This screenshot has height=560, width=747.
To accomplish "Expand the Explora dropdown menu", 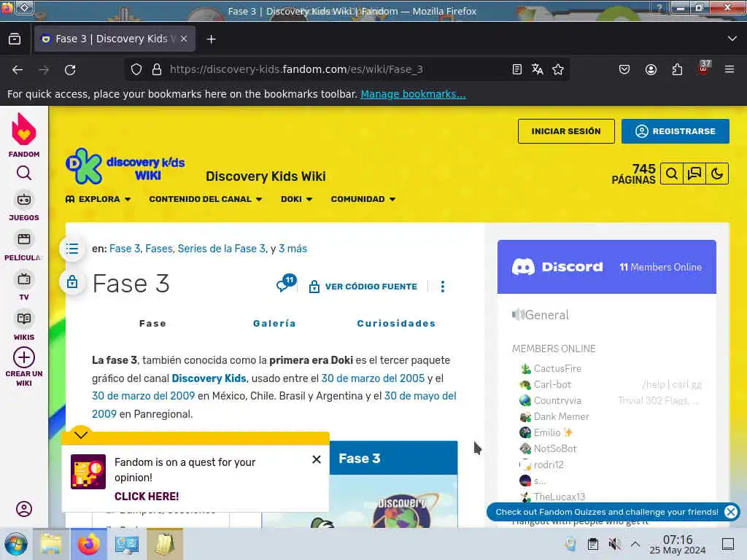I will (98, 199).
